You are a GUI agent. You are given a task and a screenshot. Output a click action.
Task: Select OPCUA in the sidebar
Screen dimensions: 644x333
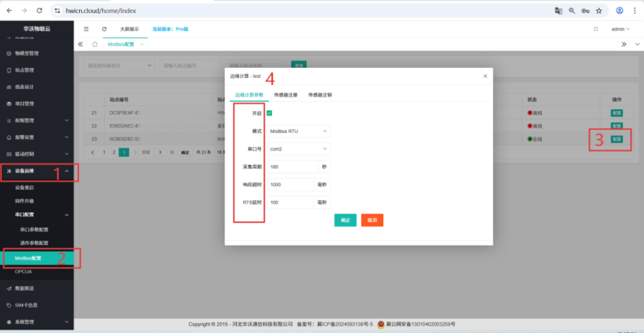point(24,272)
